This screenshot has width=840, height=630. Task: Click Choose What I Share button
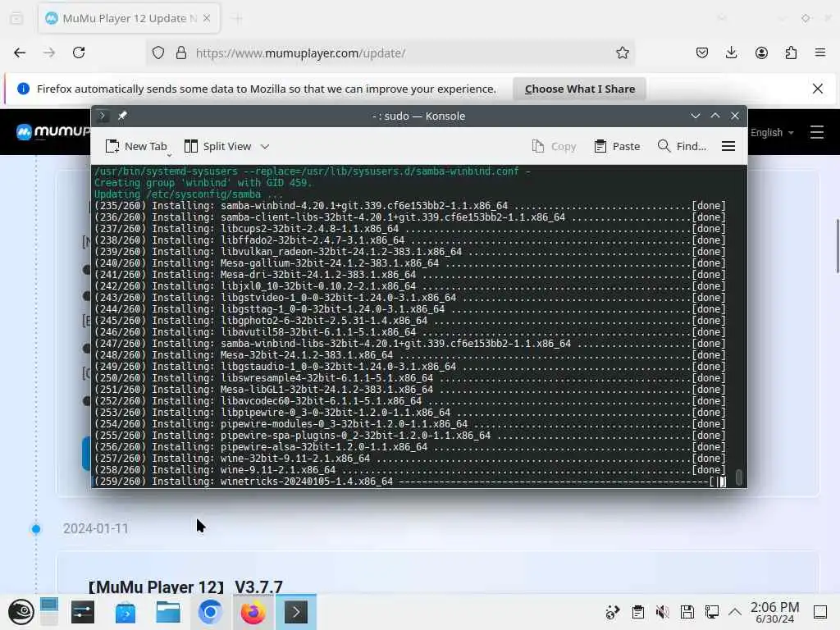[579, 89]
